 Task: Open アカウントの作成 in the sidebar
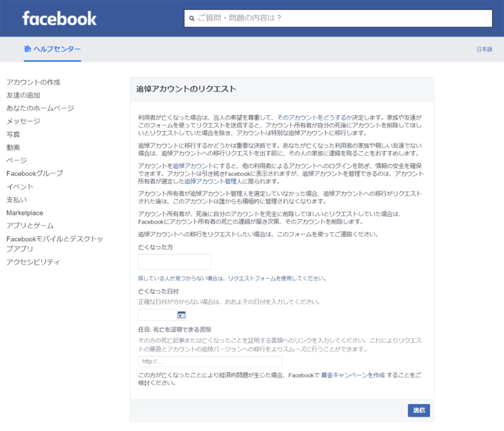point(33,81)
